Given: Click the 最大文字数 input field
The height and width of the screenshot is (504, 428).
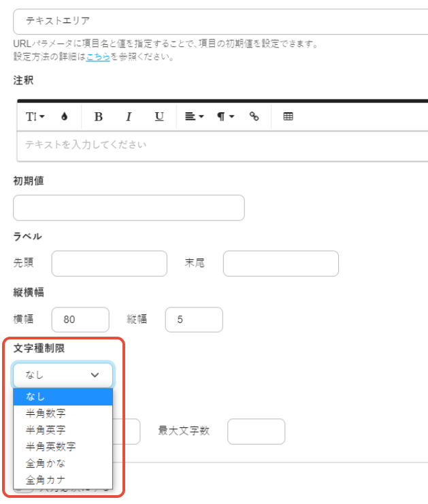Looking at the screenshot, I should (x=256, y=431).
